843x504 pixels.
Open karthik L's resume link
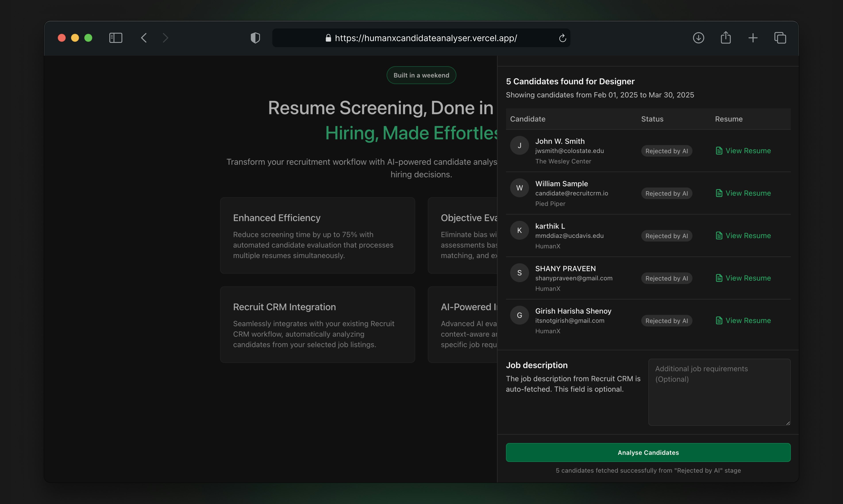(743, 236)
